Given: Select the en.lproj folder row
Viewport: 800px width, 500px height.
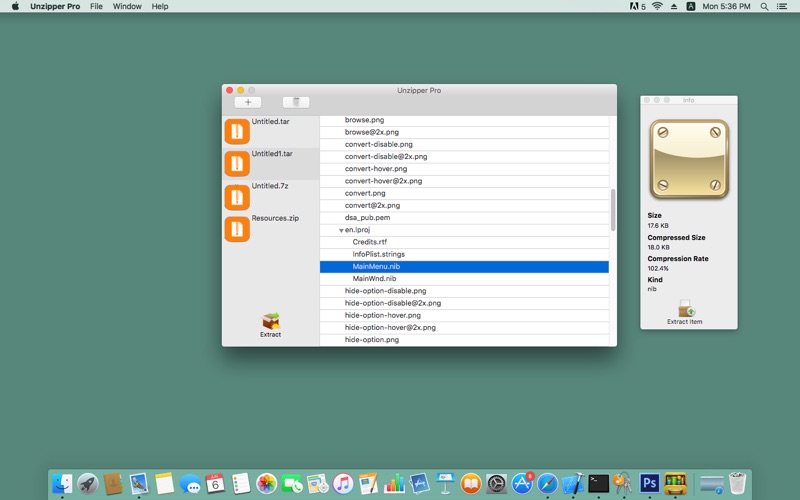Looking at the screenshot, I should pyautogui.click(x=464, y=230).
